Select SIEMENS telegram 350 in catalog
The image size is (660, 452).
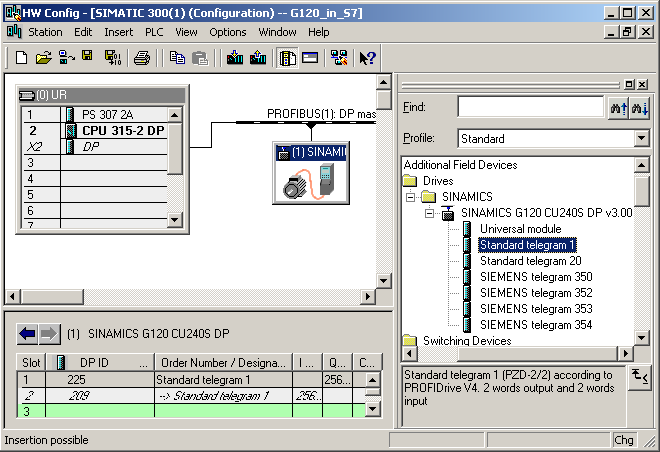click(x=536, y=277)
